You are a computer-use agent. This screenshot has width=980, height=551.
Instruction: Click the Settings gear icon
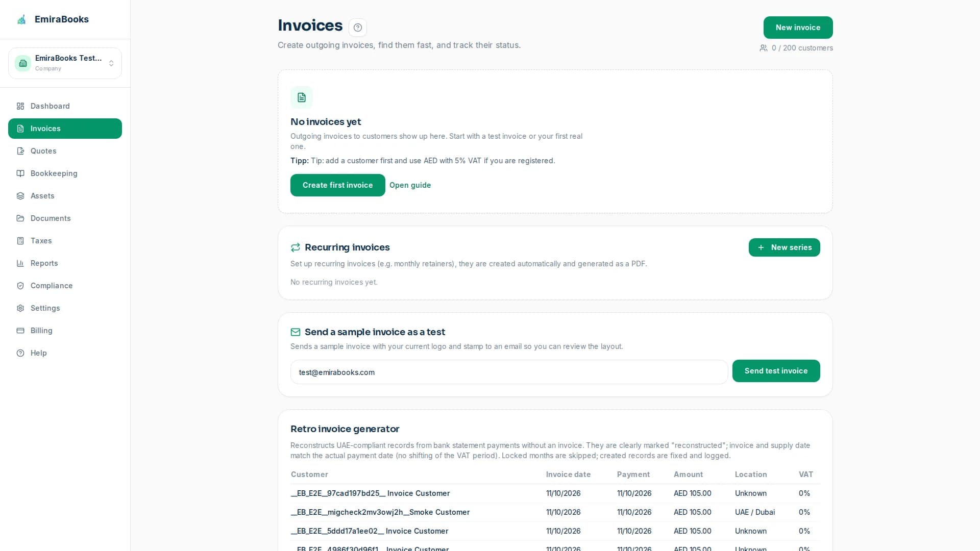[20, 308]
